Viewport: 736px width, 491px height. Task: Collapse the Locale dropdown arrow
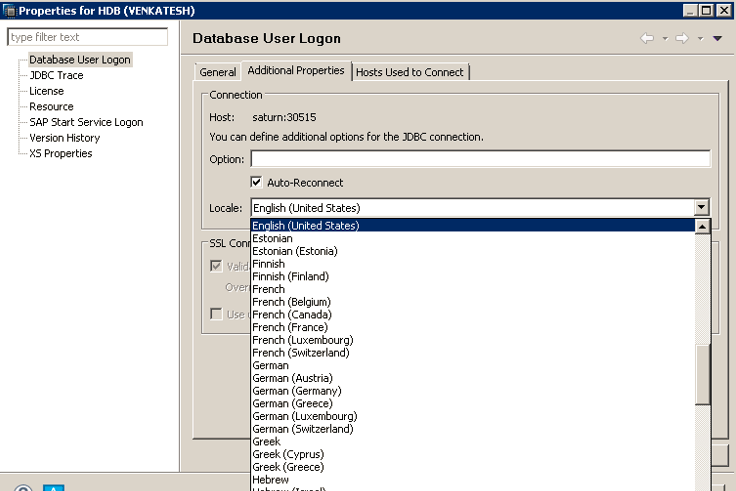702,208
